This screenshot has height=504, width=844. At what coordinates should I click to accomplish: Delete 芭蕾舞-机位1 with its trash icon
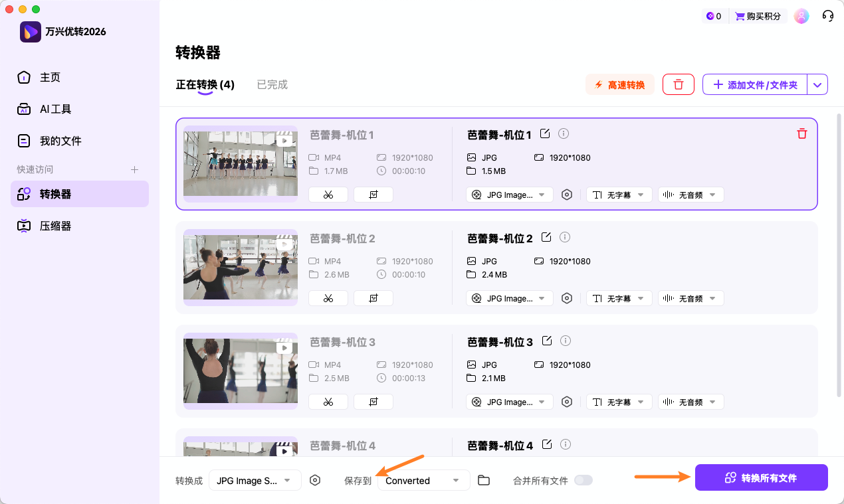[802, 133]
